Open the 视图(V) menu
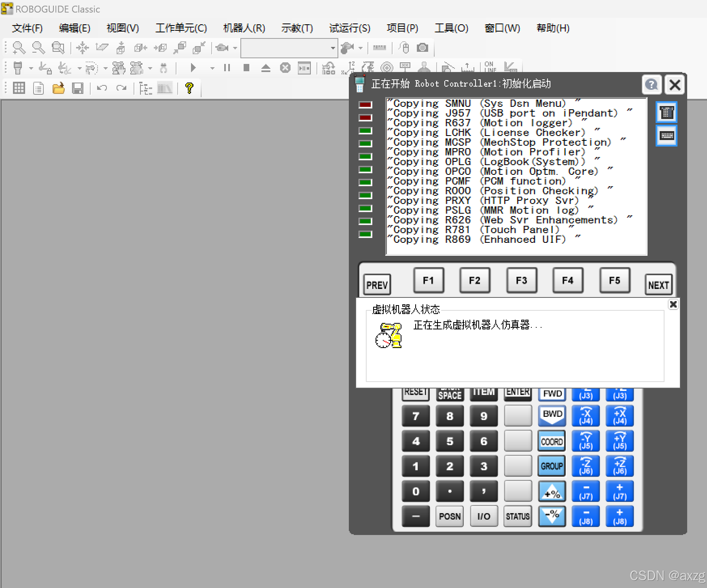The height and width of the screenshot is (588, 707). click(123, 28)
